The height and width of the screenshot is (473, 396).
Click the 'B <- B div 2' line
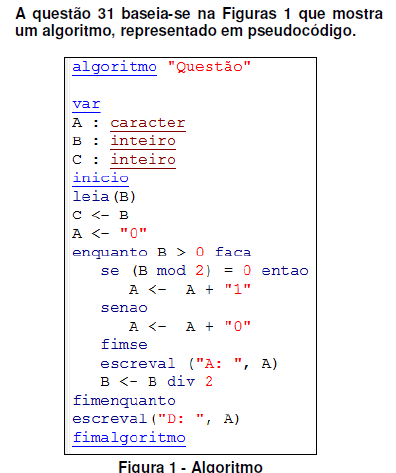pyautogui.click(x=156, y=382)
